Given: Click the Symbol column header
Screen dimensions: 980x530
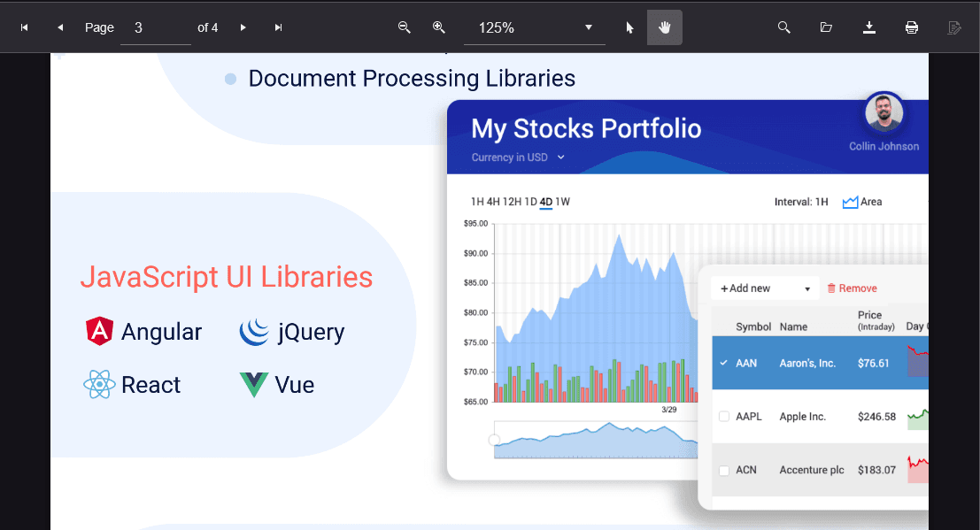Looking at the screenshot, I should click(x=753, y=326).
